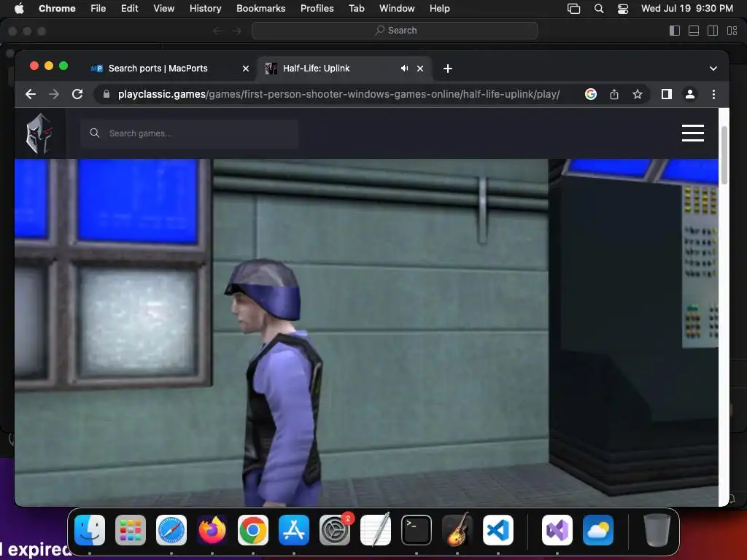The width and height of the screenshot is (747, 560).
Task: Open the site hamburger menu
Action: tap(693, 133)
